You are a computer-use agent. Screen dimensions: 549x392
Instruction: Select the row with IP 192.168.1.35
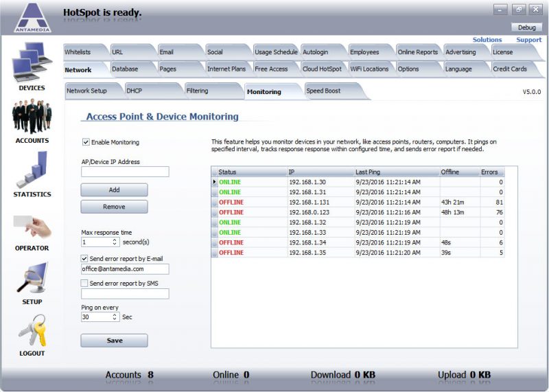coord(358,253)
